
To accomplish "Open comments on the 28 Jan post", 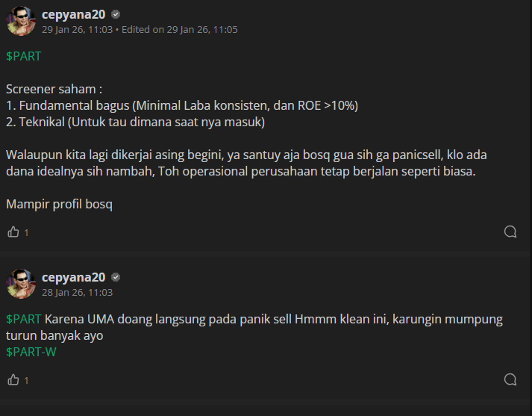I will [x=510, y=379].
